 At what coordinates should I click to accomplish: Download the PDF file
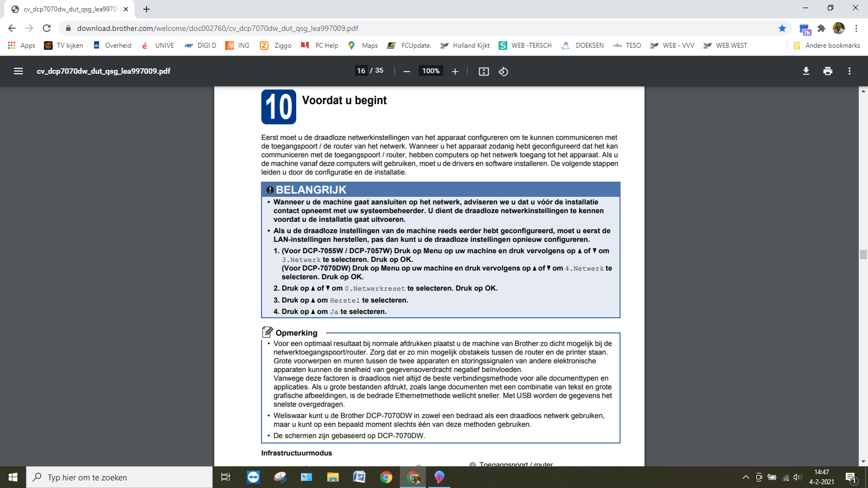[x=806, y=71]
